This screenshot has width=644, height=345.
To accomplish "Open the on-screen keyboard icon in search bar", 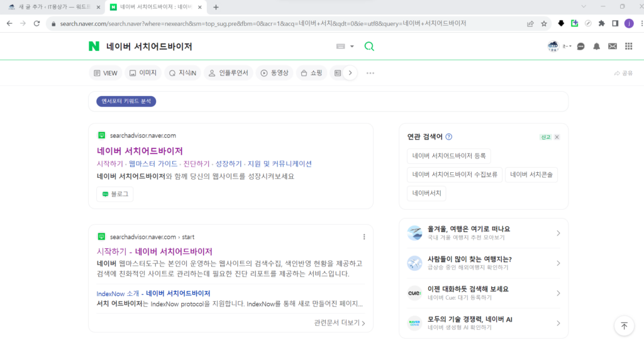I will 340,47.
